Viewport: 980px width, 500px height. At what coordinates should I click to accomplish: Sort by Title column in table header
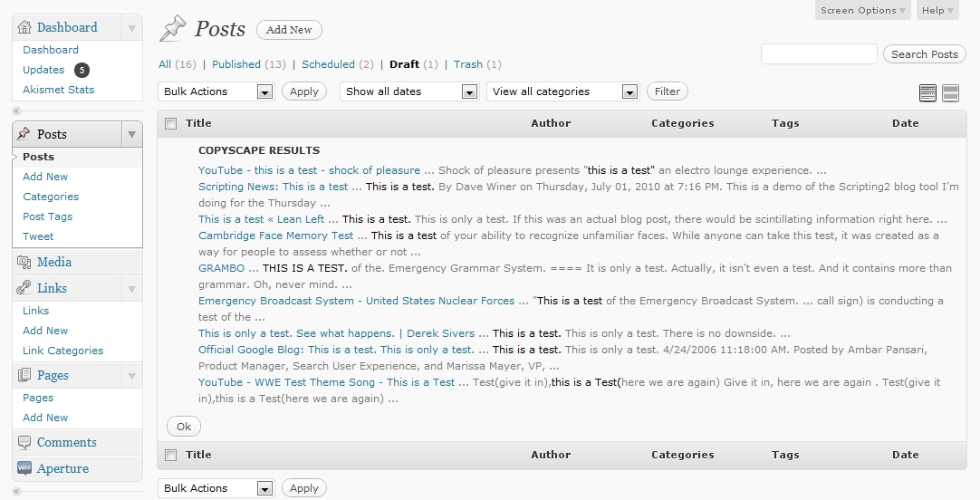(x=198, y=123)
